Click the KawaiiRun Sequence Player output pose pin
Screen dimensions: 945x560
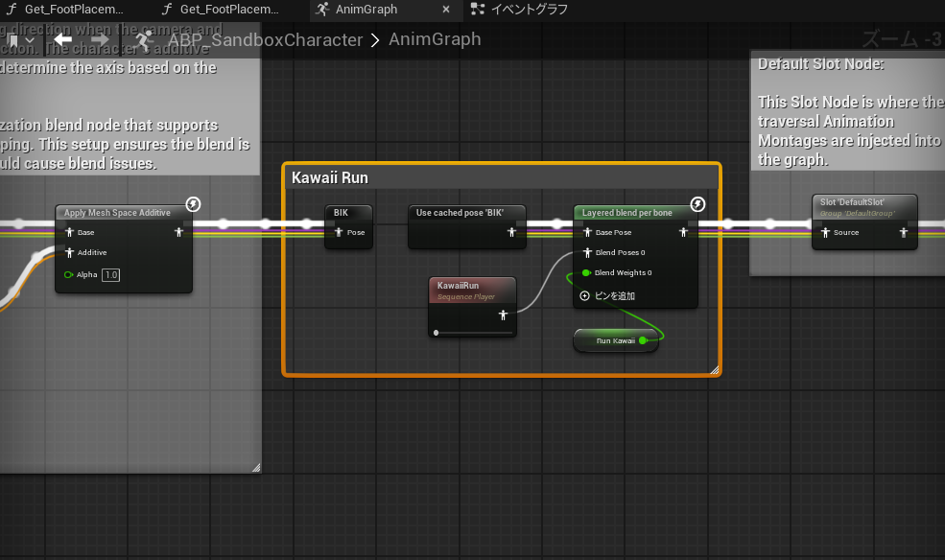[502, 315]
